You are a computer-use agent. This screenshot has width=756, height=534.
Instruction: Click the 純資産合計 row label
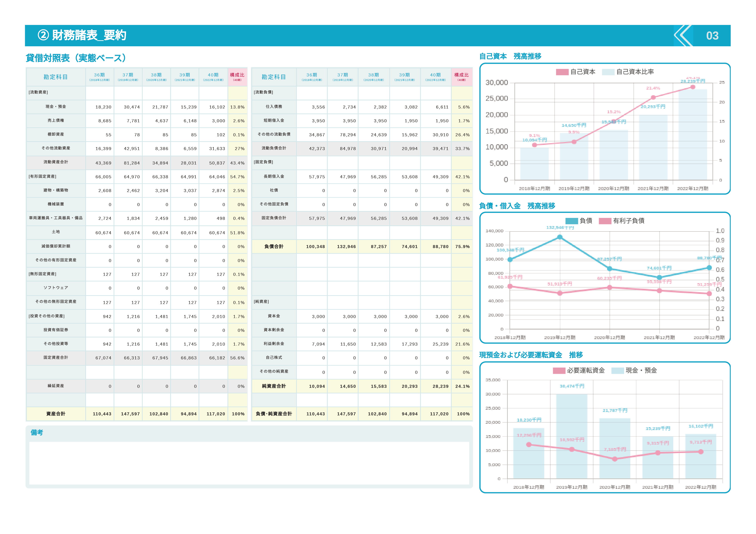coord(274,386)
